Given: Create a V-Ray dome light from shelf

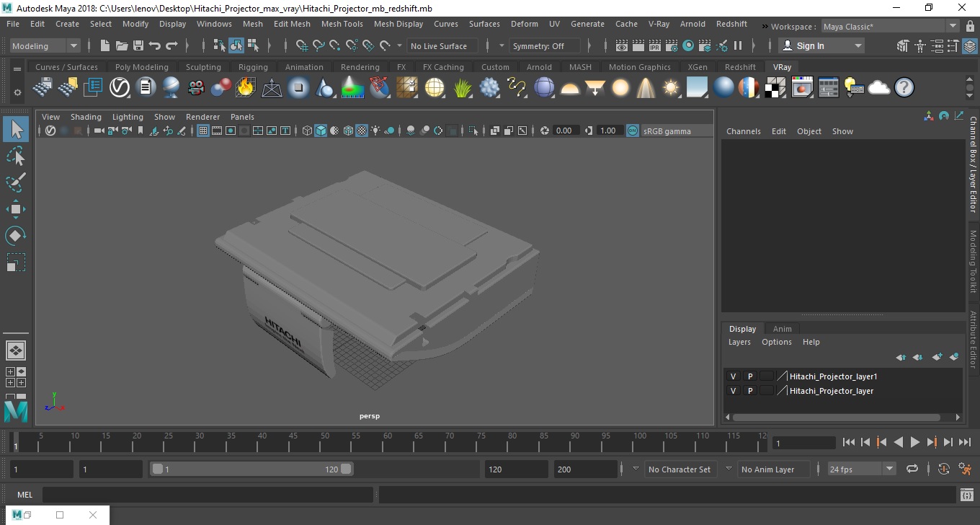Looking at the screenshot, I should point(570,88).
